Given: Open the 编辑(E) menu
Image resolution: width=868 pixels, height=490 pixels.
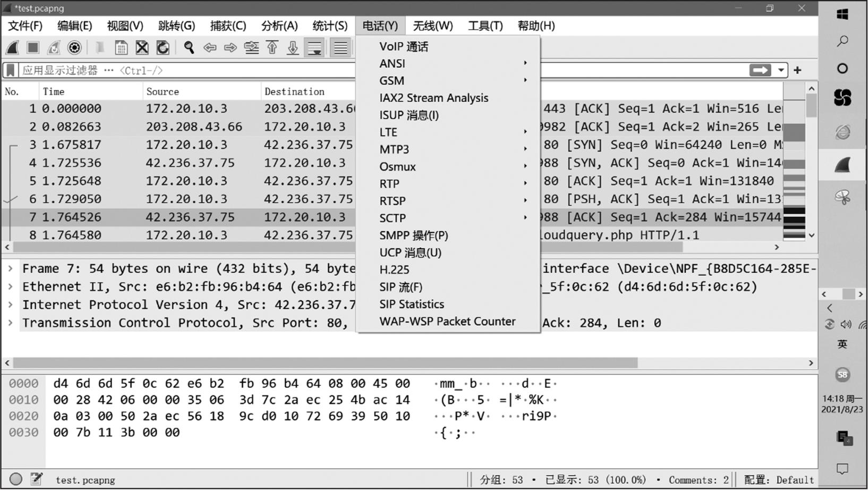Looking at the screenshot, I should [74, 26].
